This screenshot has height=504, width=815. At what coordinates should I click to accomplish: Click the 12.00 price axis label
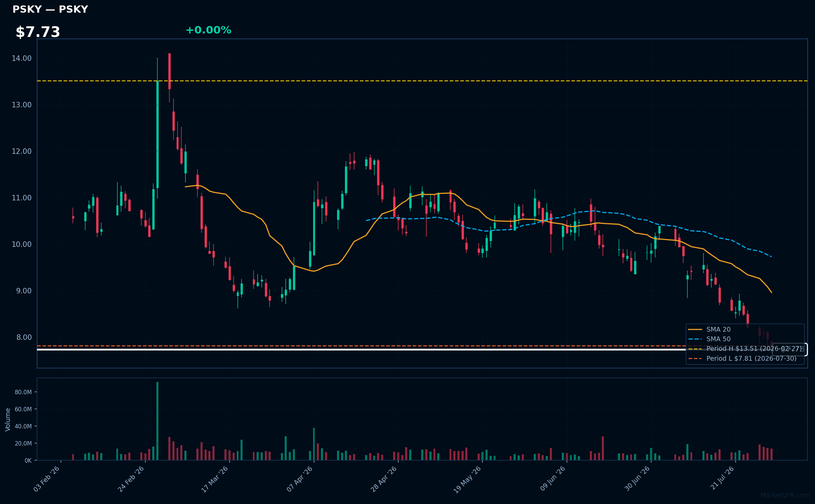(x=22, y=151)
